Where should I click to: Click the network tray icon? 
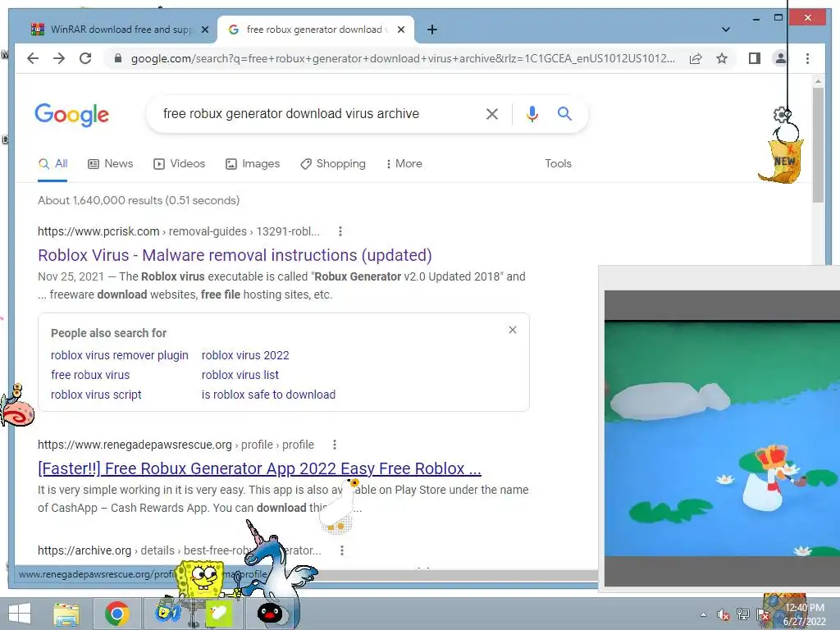click(x=743, y=614)
